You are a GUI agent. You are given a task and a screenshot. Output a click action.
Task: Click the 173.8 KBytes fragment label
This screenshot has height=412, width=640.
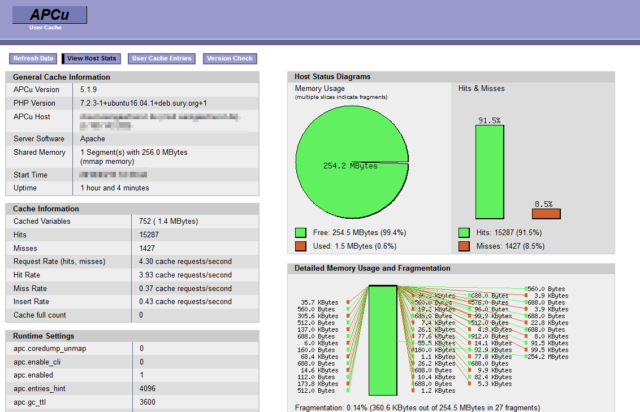[x=318, y=384]
